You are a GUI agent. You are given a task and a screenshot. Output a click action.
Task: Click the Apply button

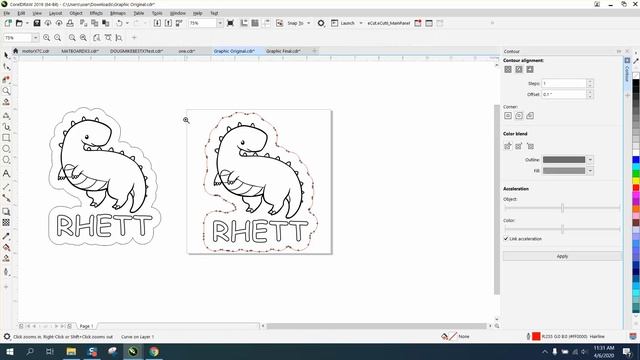point(562,256)
